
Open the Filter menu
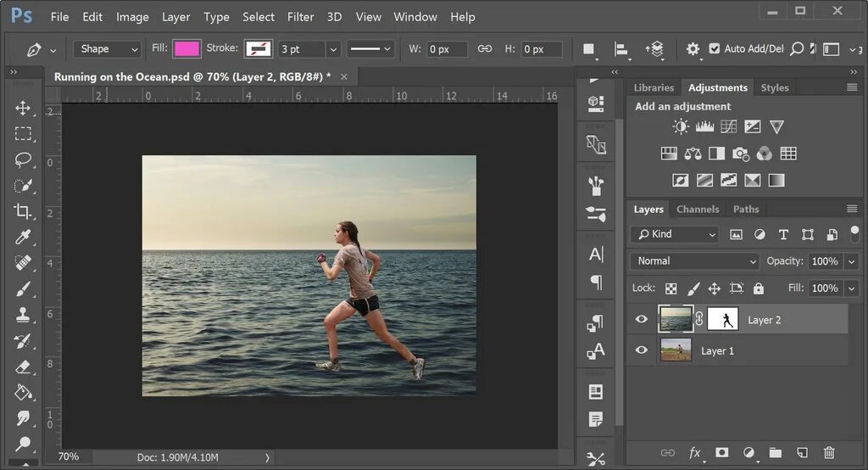point(300,17)
